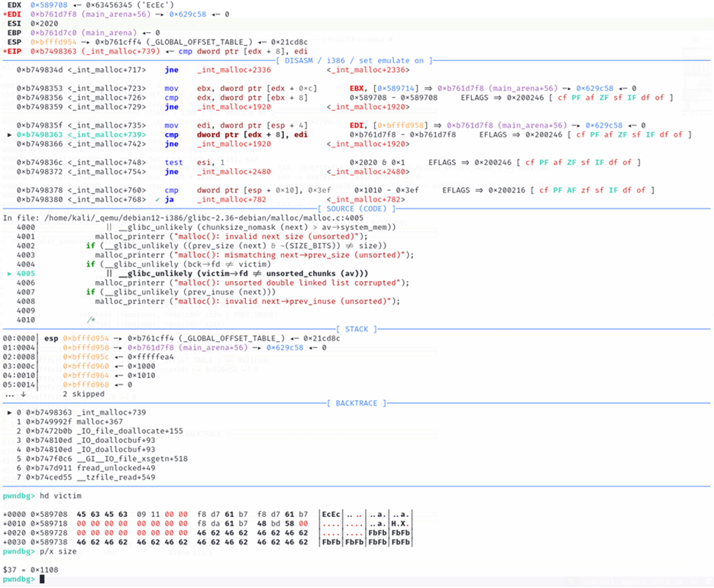This screenshot has width=714, height=588.
Task: Click hexdump row +0010 0x589718
Action: (207, 524)
